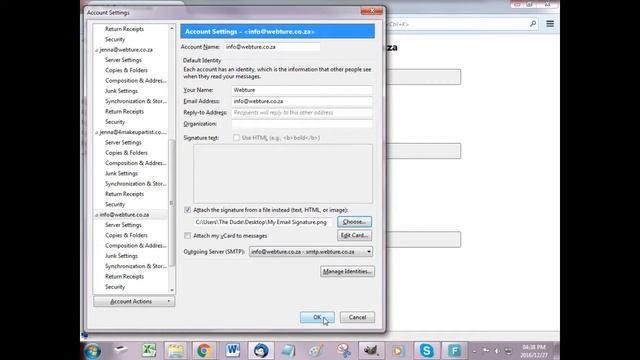Click the Choose... button for the signature file
640x360 pixels.
(x=354, y=222)
